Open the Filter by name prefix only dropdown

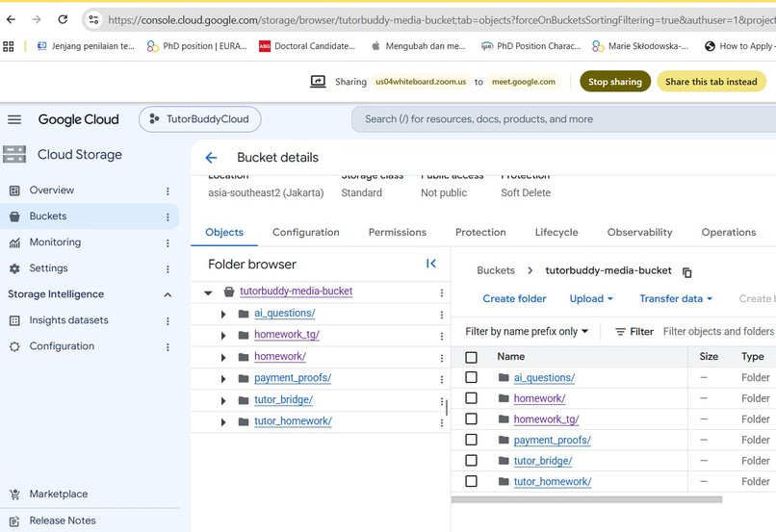(527, 332)
